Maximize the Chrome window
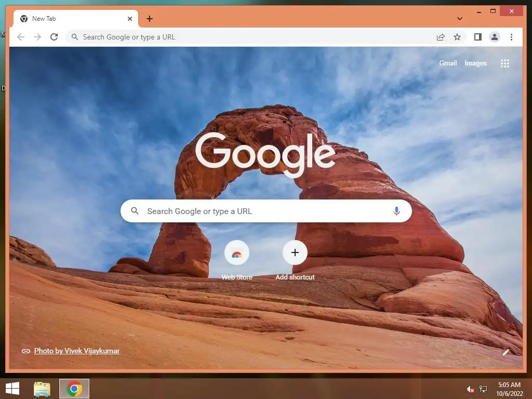The width and height of the screenshot is (532, 399). (493, 11)
